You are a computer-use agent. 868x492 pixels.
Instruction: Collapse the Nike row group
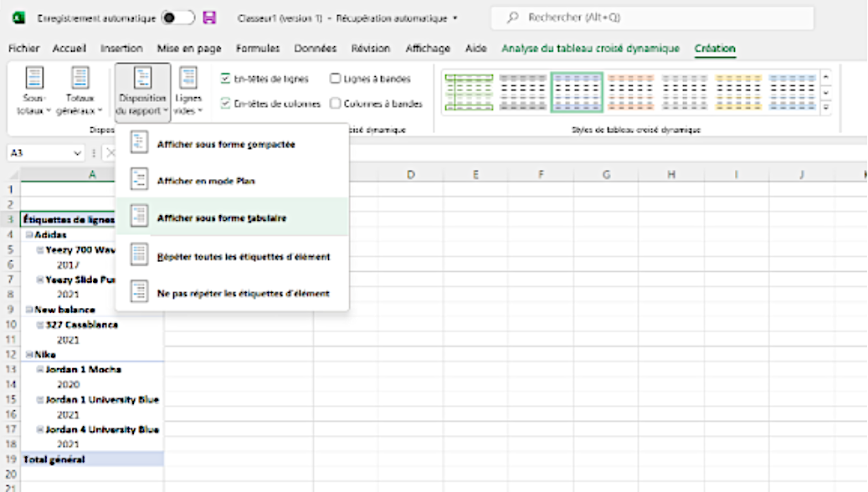[29, 354]
